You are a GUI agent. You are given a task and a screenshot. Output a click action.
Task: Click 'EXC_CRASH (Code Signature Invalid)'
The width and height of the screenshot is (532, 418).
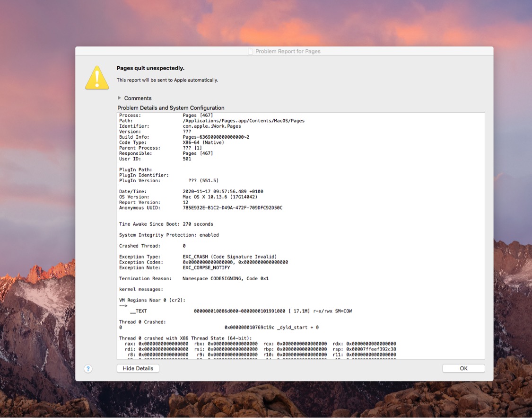[230, 257]
